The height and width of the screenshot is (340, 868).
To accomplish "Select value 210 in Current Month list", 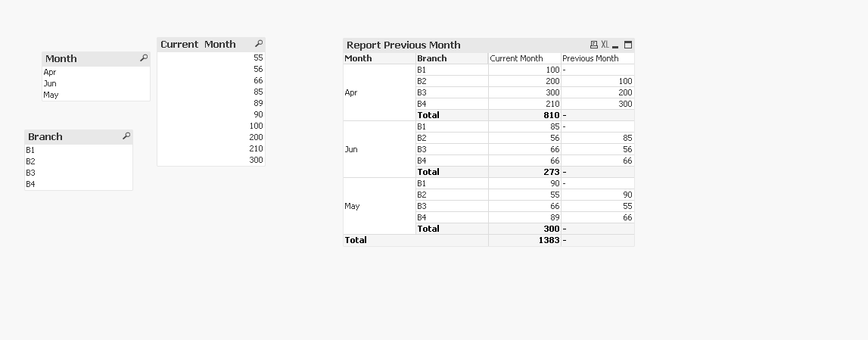I will (x=256, y=148).
